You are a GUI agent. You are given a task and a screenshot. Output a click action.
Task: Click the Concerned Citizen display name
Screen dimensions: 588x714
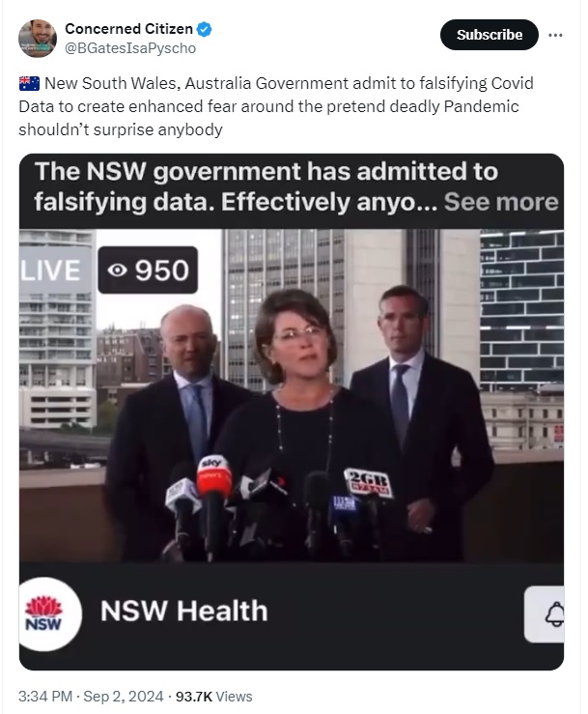tap(128, 29)
